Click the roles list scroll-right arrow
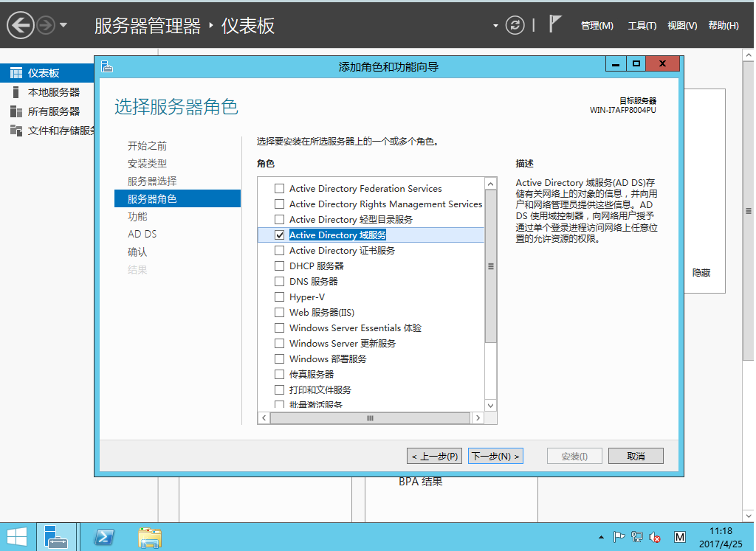 (x=478, y=418)
